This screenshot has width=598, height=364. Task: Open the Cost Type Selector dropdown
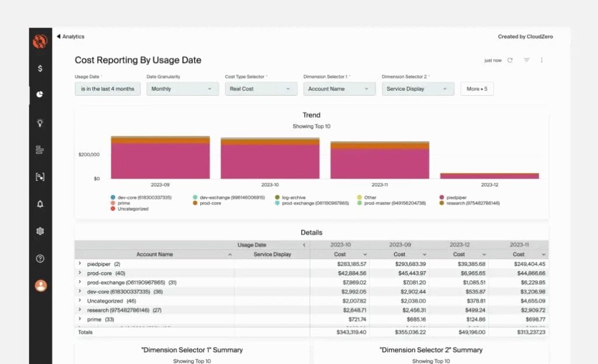[259, 89]
